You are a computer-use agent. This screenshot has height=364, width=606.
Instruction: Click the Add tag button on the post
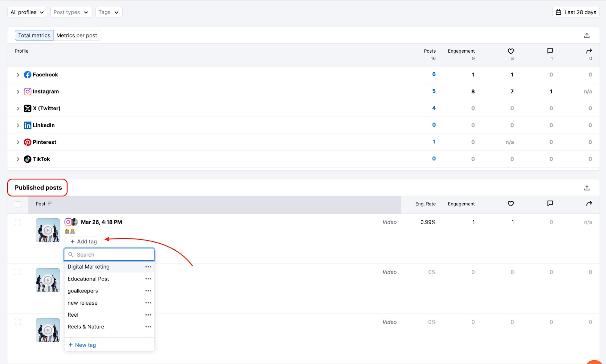coord(83,241)
